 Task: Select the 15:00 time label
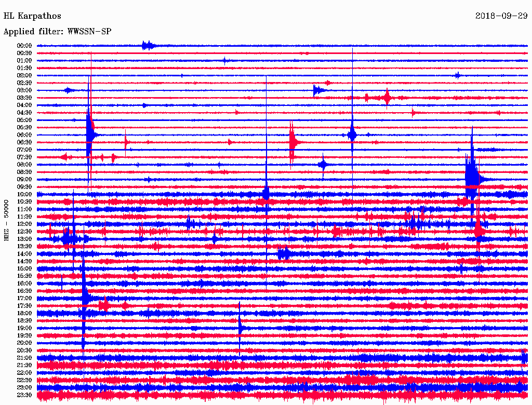pyautogui.click(x=24, y=268)
